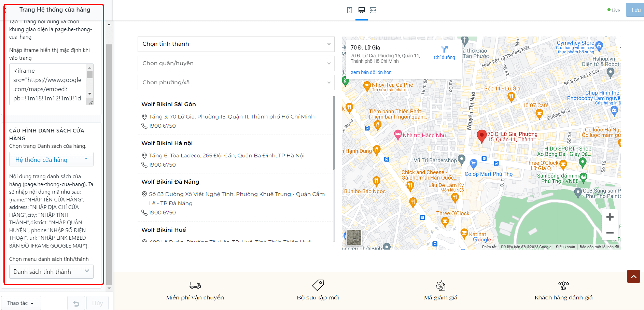Click the satellite layer thumbnail on the map

tap(354, 237)
